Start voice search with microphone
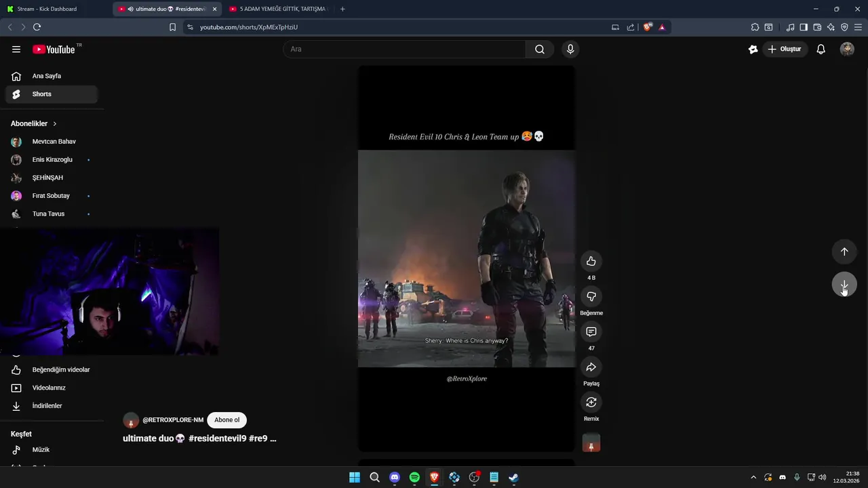 [x=570, y=49]
